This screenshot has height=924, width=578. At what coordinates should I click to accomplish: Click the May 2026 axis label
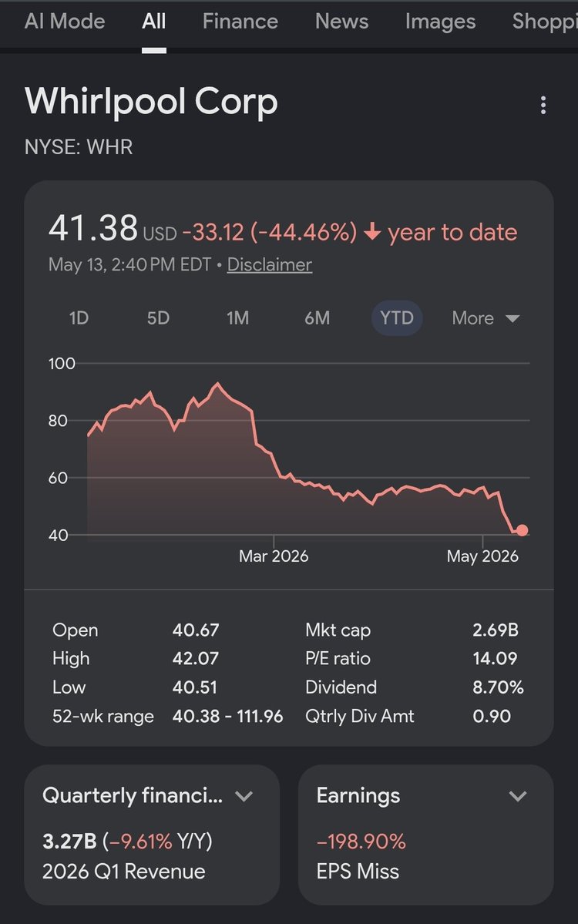click(482, 556)
